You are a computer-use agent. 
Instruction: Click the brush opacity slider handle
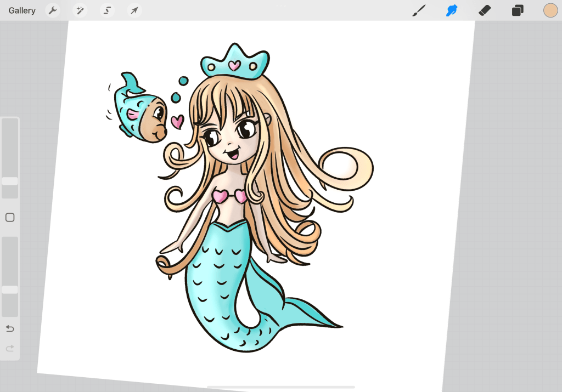point(10,289)
